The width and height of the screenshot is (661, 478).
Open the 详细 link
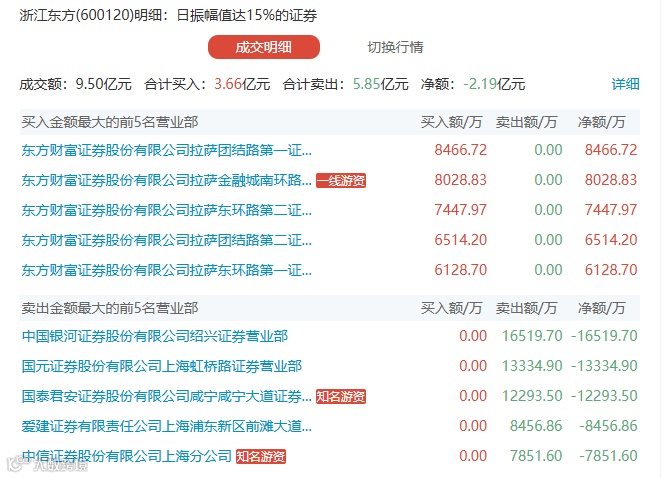[x=626, y=84]
